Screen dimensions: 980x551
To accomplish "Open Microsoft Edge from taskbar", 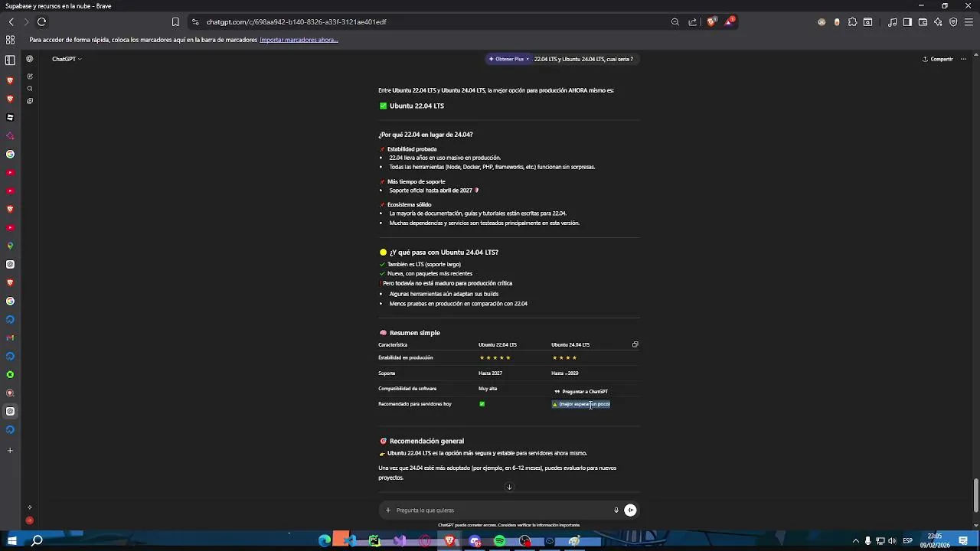I will click(x=325, y=541).
